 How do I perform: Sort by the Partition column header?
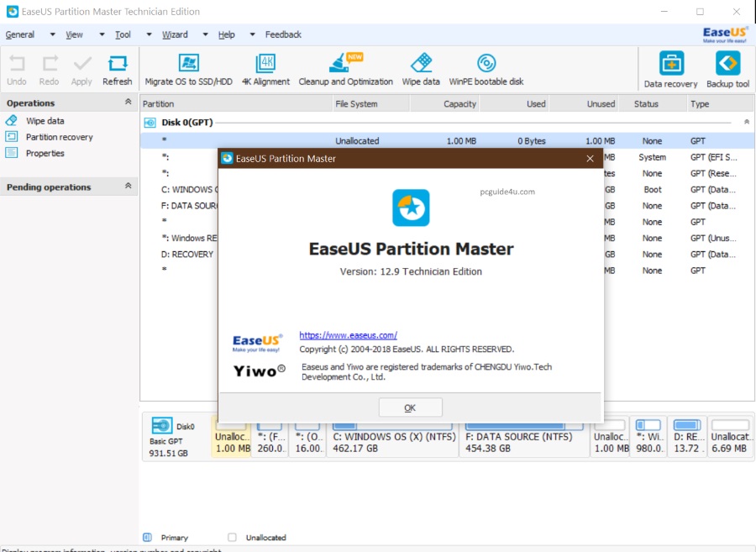[236, 103]
